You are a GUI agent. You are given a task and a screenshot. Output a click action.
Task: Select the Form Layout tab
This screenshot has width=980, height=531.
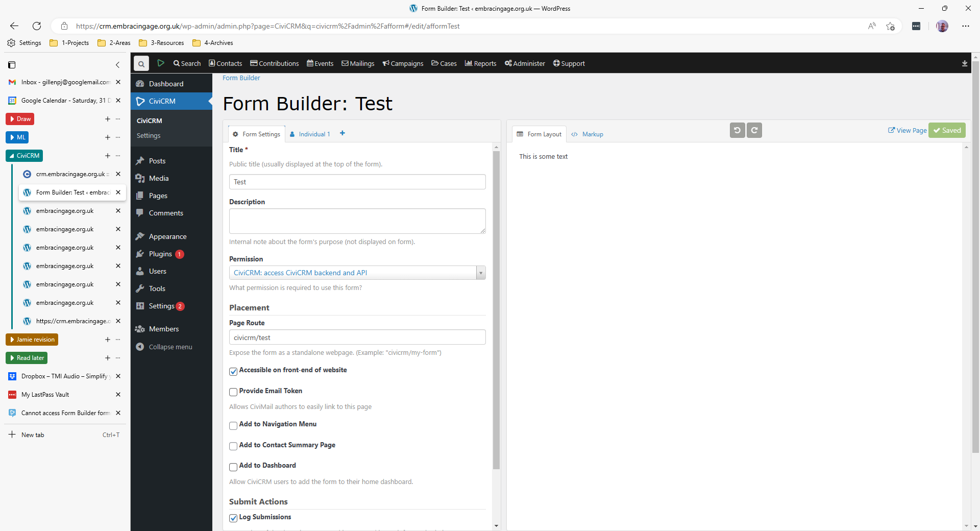[539, 134]
